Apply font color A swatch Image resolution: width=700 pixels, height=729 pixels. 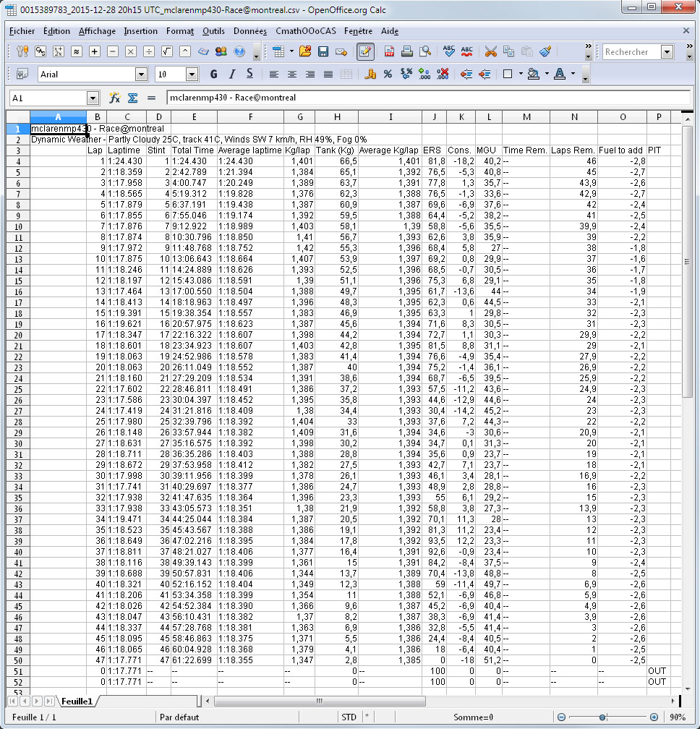(560, 74)
